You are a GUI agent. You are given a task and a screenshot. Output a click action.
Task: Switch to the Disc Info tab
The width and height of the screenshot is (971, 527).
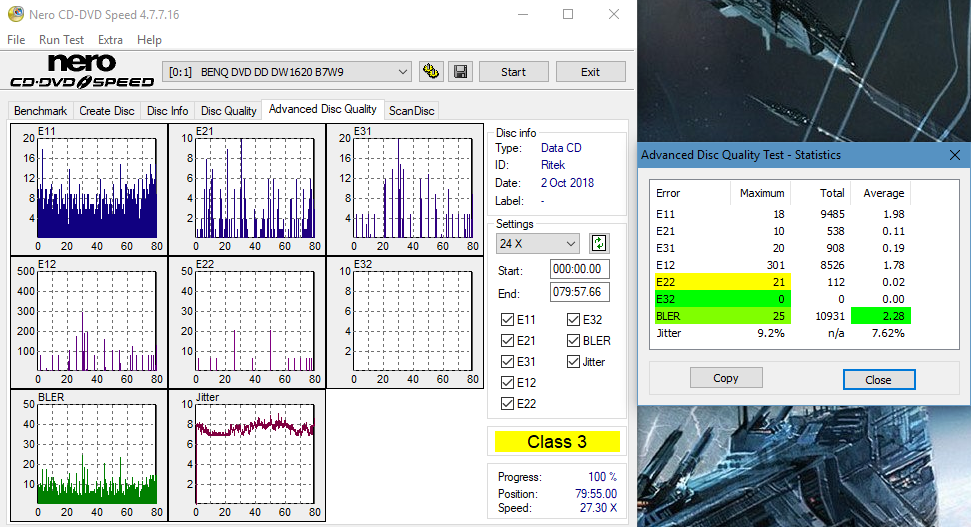coord(167,111)
